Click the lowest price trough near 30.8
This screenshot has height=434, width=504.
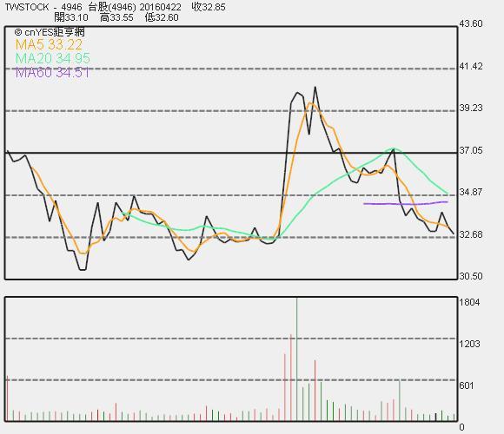83,270
